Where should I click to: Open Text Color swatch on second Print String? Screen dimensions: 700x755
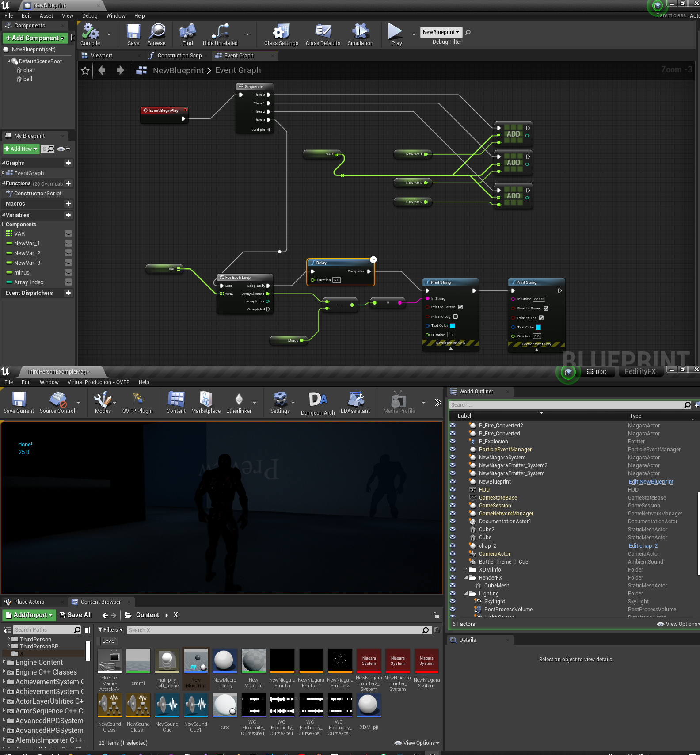[538, 328]
